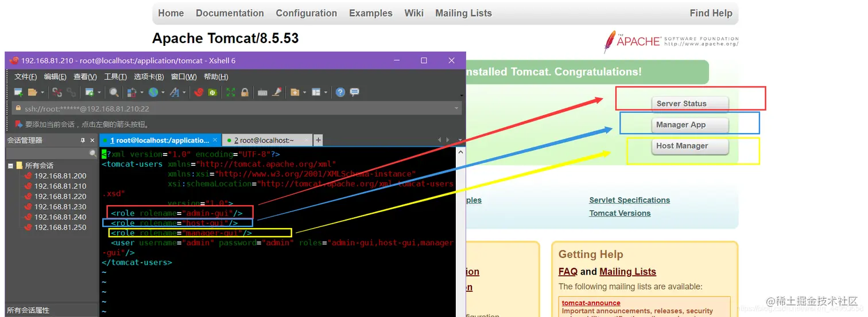Image resolution: width=868 pixels, height=317 pixels.
Task: Click the padlock Lock Screen icon
Action: [245, 92]
